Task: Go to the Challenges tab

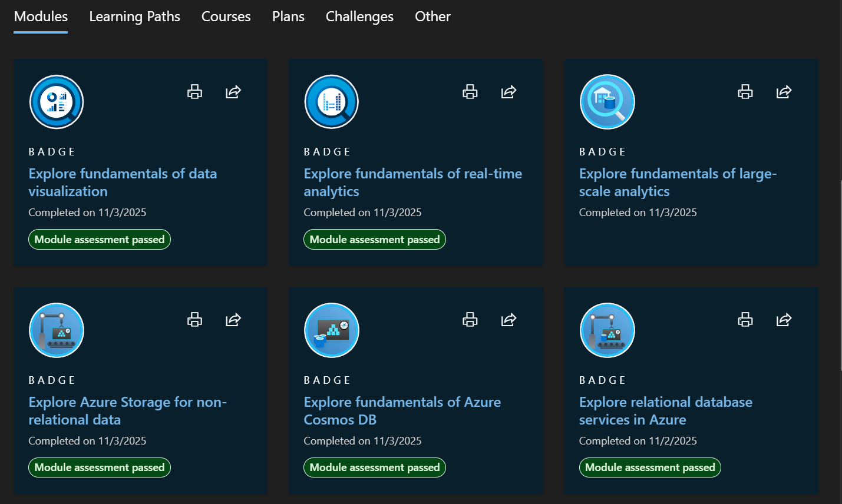Action: [x=359, y=16]
